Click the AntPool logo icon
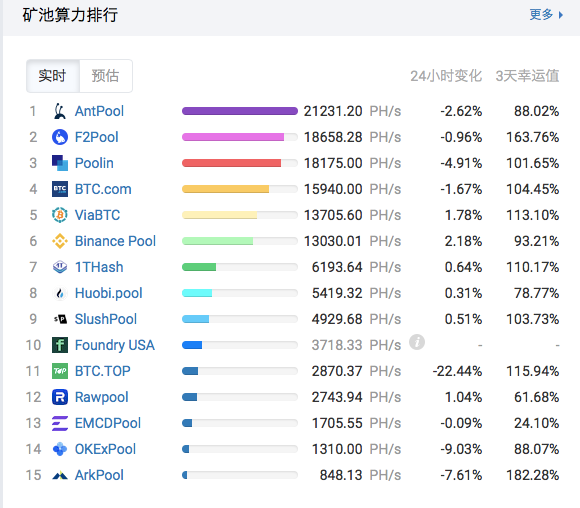This screenshot has height=508, width=580. tap(60, 111)
